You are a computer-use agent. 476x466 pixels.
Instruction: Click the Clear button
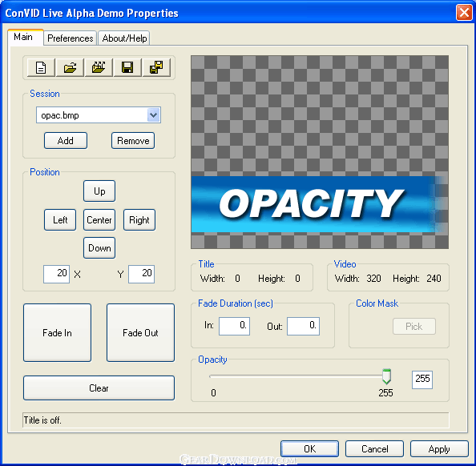point(99,388)
